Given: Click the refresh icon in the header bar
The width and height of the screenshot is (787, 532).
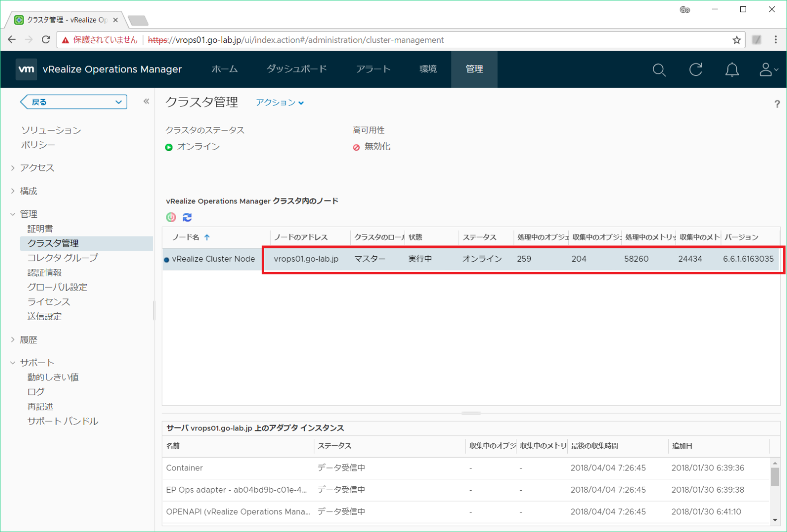Looking at the screenshot, I should pos(695,70).
